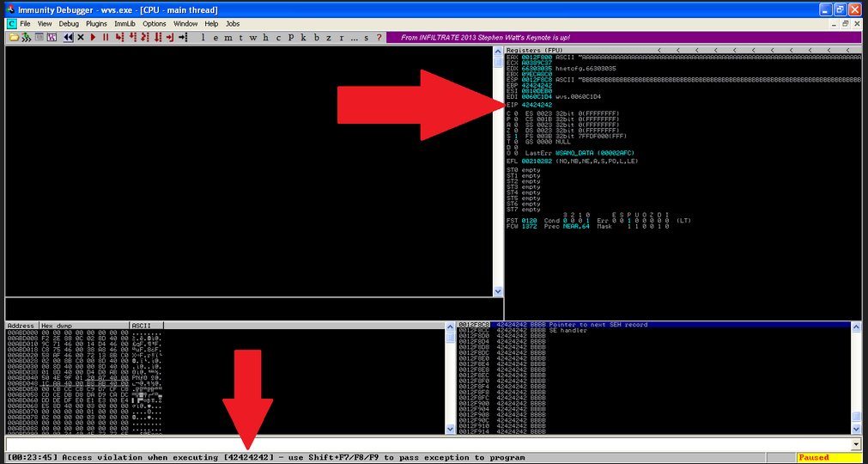
Task: Open the ImmLib menu
Action: click(x=125, y=23)
